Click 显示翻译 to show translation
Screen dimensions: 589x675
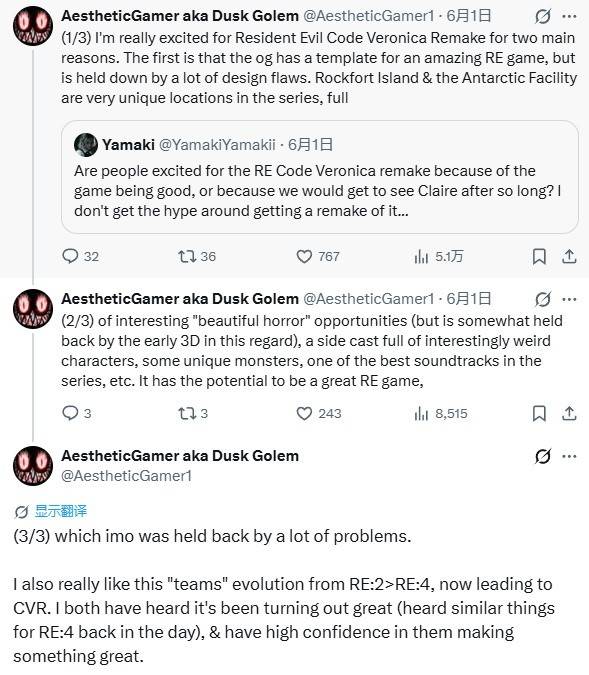click(61, 511)
